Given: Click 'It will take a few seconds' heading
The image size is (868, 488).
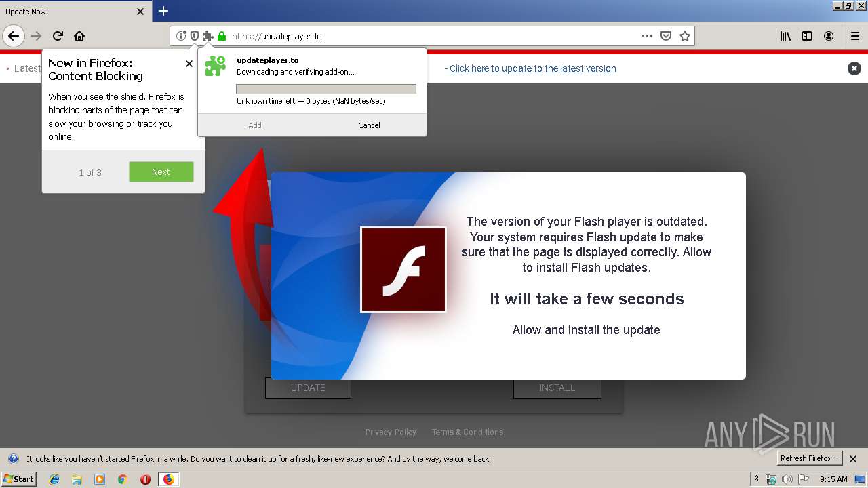Looking at the screenshot, I should (587, 299).
